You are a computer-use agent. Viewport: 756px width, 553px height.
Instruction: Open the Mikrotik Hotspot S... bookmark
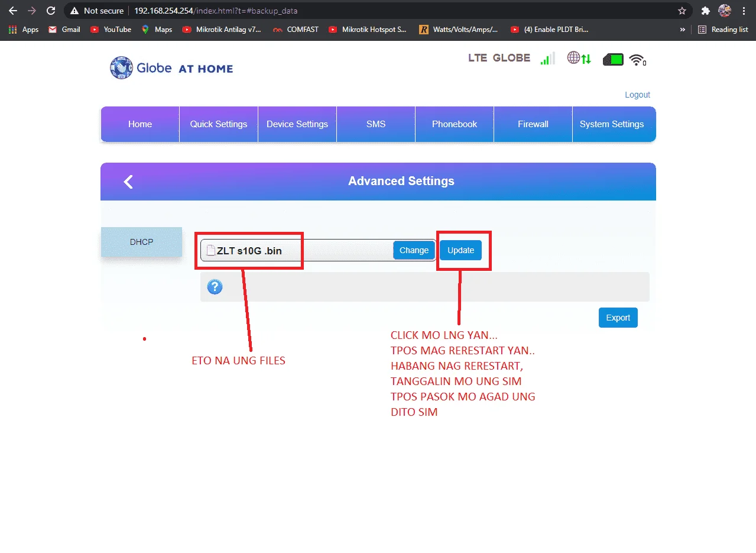point(368,29)
